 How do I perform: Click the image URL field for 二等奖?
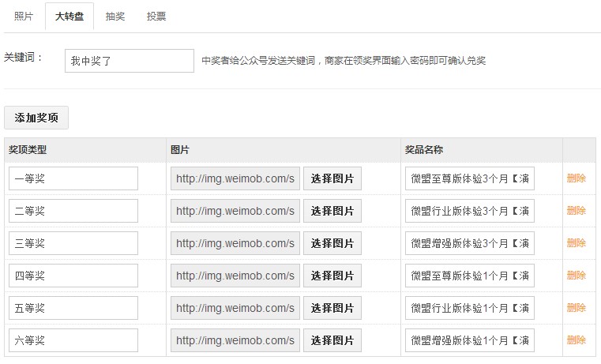click(x=235, y=211)
